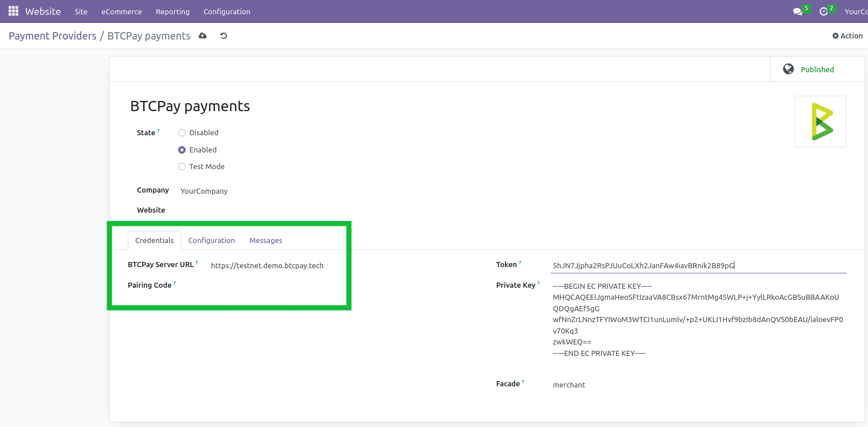Screen dimensions: 868x427
Task: Click the Facade label help mark
Action: 523,382
